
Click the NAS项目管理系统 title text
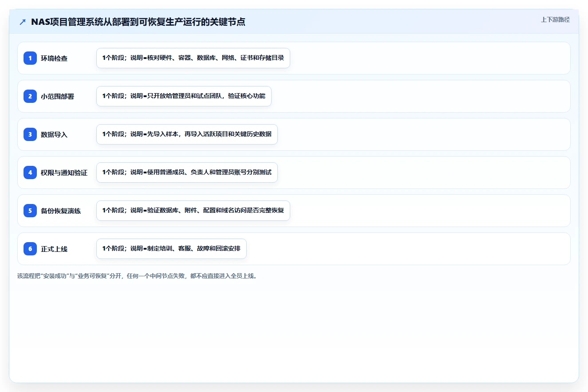[x=138, y=22]
